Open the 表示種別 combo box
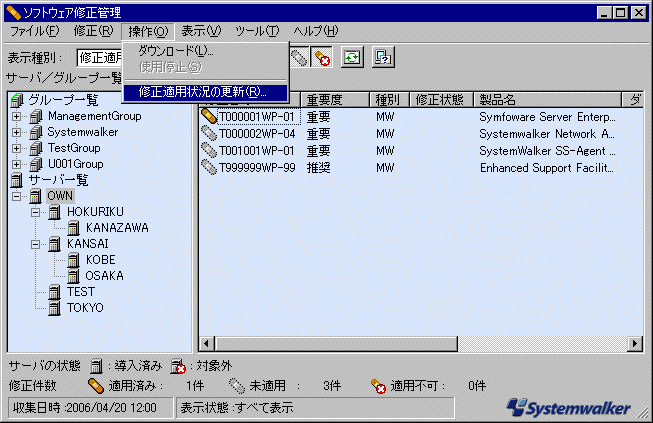 pos(100,57)
